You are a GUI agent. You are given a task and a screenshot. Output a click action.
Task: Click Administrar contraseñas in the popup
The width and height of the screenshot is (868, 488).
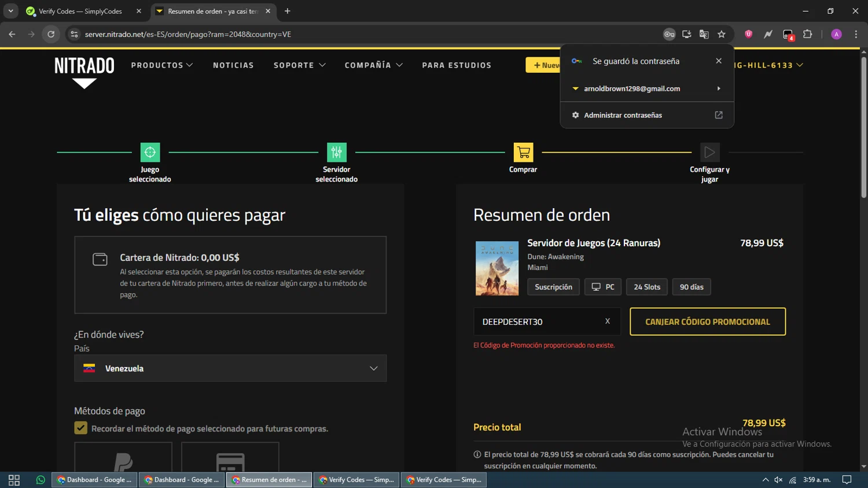[x=623, y=115]
